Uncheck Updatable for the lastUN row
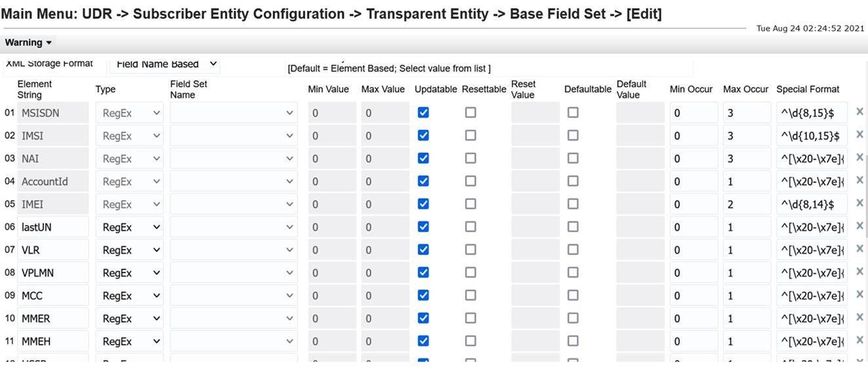 point(423,227)
